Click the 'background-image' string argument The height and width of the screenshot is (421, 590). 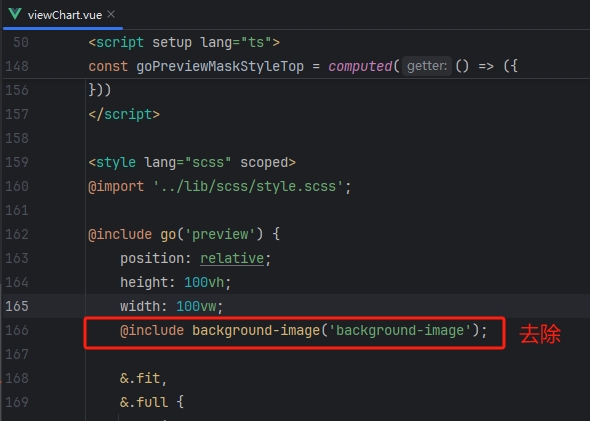pyautogui.click(x=400, y=330)
